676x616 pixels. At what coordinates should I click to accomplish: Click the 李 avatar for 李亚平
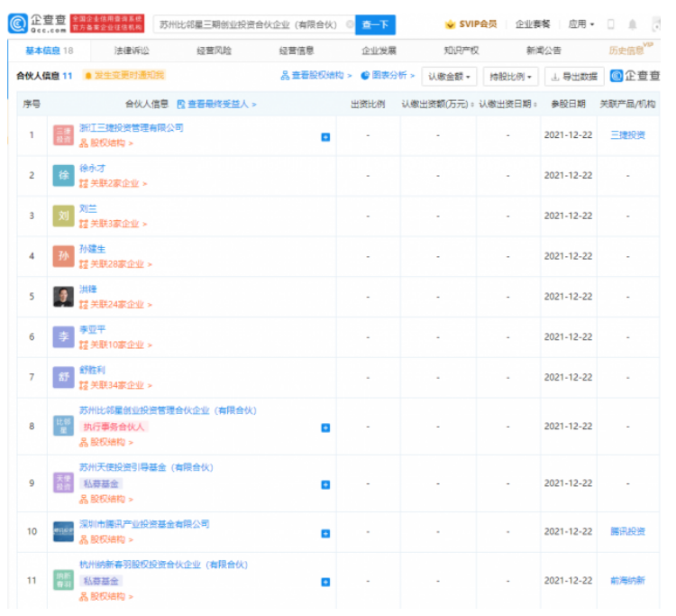pyautogui.click(x=63, y=337)
